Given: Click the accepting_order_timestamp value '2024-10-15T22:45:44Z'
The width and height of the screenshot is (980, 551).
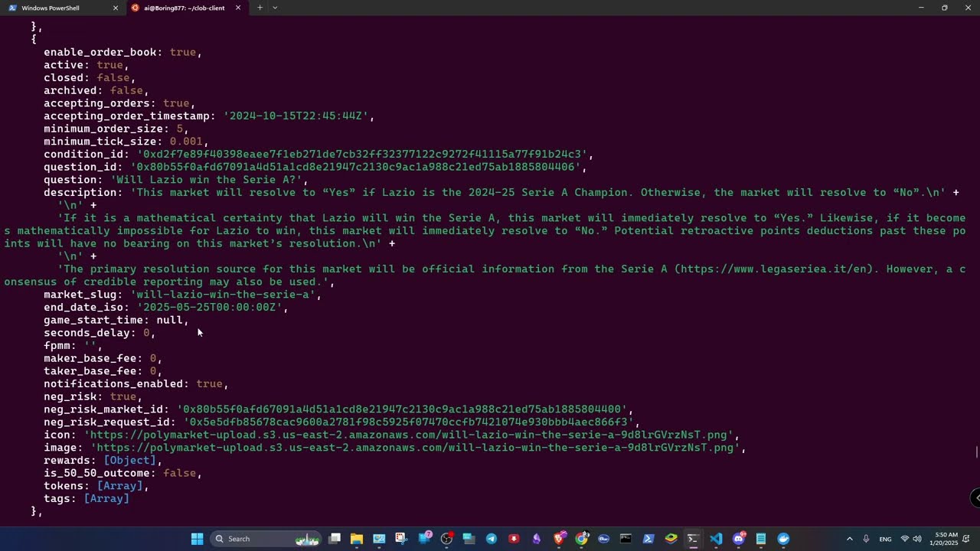Looking at the screenshot, I should (x=296, y=116).
